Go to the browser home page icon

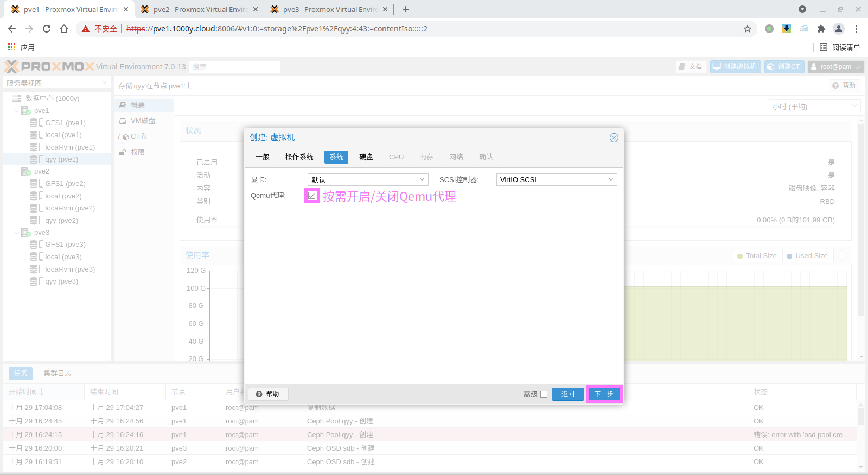64,29
